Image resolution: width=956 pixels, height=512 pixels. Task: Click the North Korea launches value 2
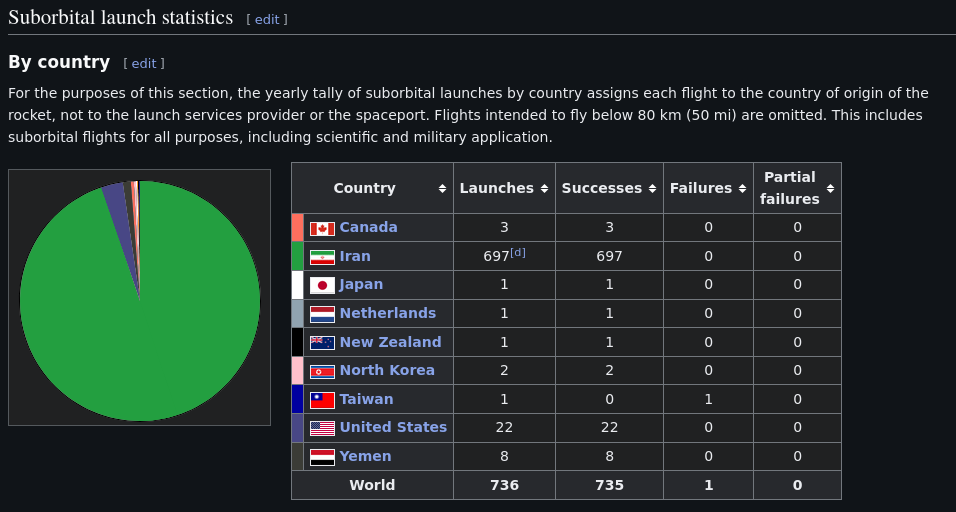[504, 371]
